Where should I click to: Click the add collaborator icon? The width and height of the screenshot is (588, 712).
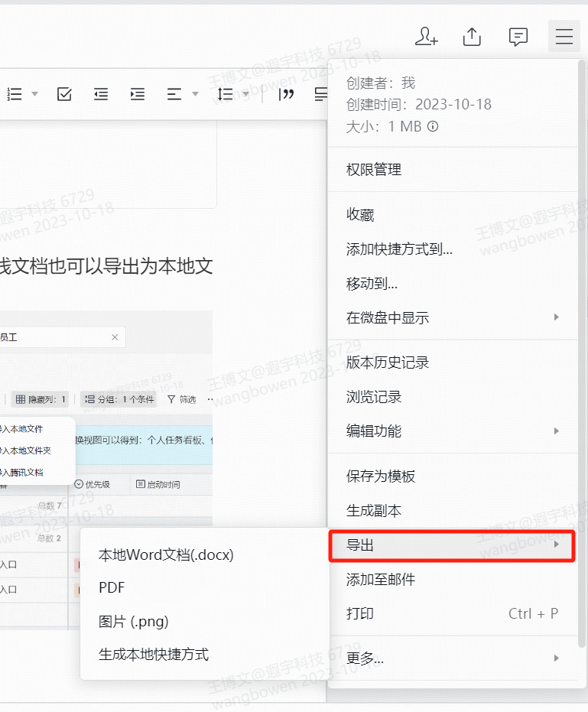click(x=427, y=37)
